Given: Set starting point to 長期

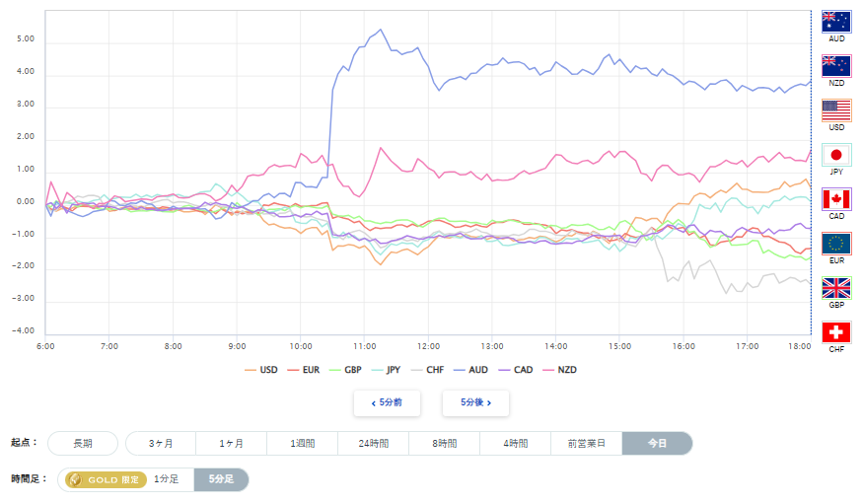Looking at the screenshot, I should tap(83, 444).
